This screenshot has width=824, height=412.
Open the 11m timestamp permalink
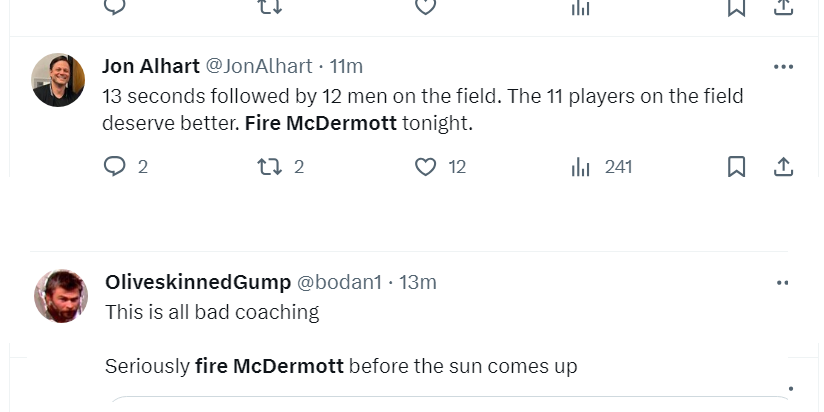click(x=346, y=67)
